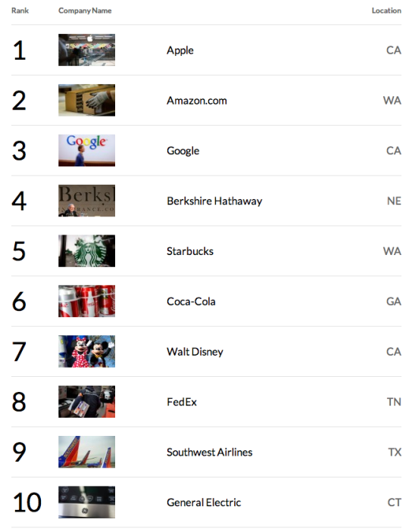409x532 pixels.
Task: Select the Walt Disney company name
Action: tap(195, 351)
